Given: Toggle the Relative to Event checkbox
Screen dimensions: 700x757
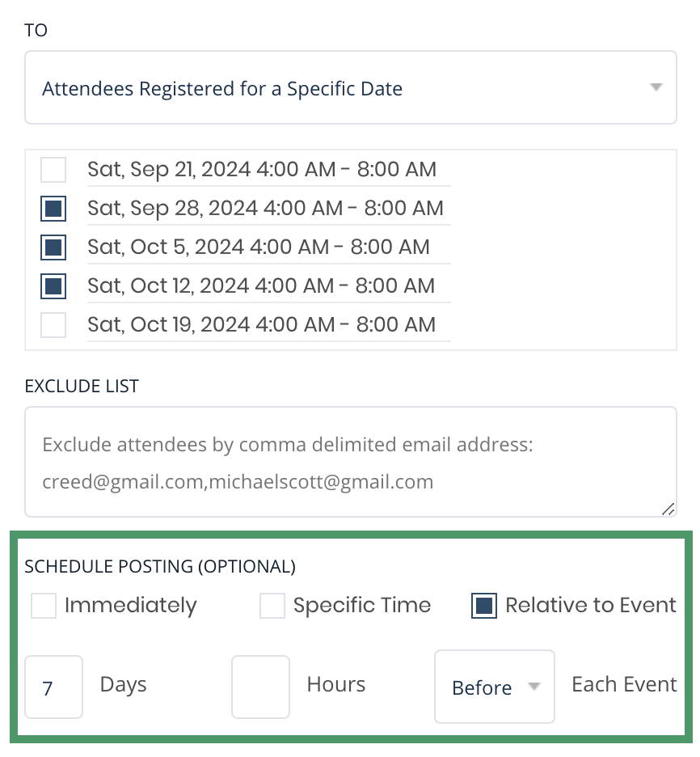Looking at the screenshot, I should (484, 606).
